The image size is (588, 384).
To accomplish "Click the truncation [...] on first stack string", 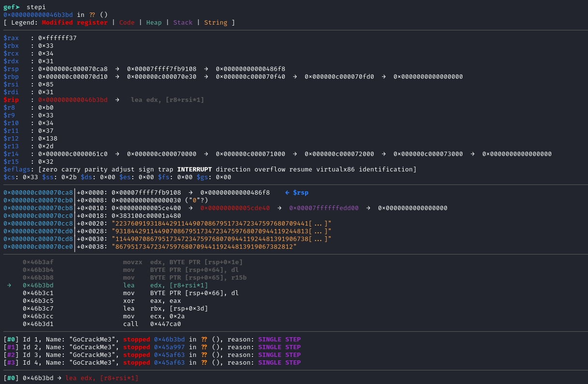I will [318, 224].
